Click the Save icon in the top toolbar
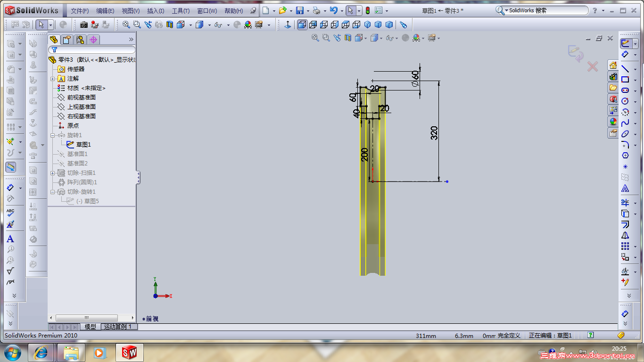The width and height of the screenshot is (644, 362). [x=299, y=10]
